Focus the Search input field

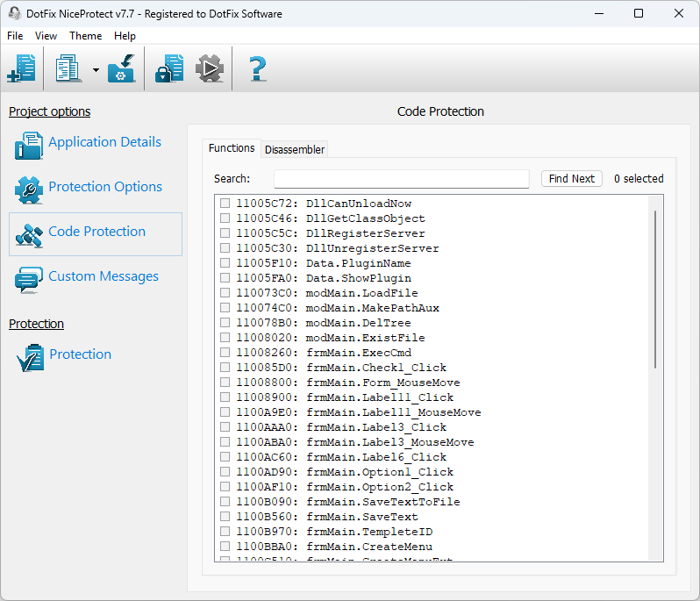402,179
